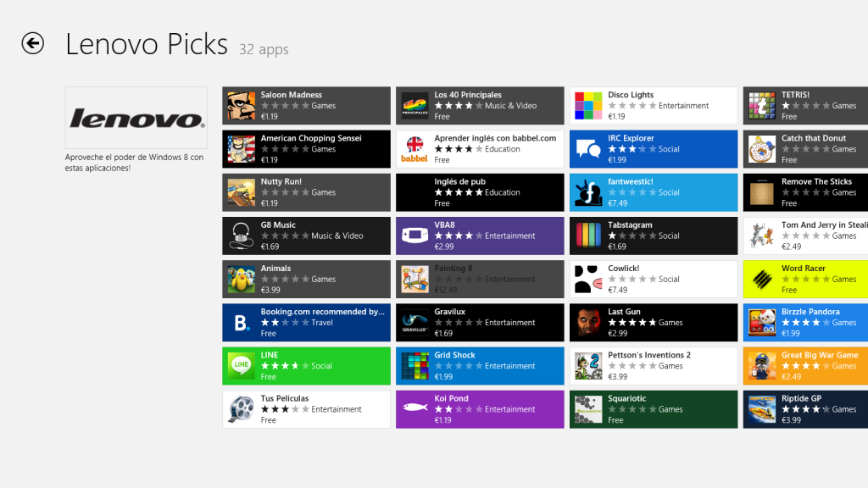
Task: Select Los 40 Principales icon
Action: point(415,106)
